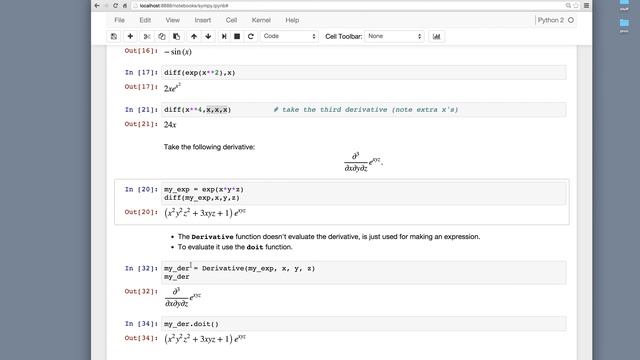This screenshot has height=360, width=640.
Task: Click code cell In [34] my_der.doit()
Action: (364, 324)
